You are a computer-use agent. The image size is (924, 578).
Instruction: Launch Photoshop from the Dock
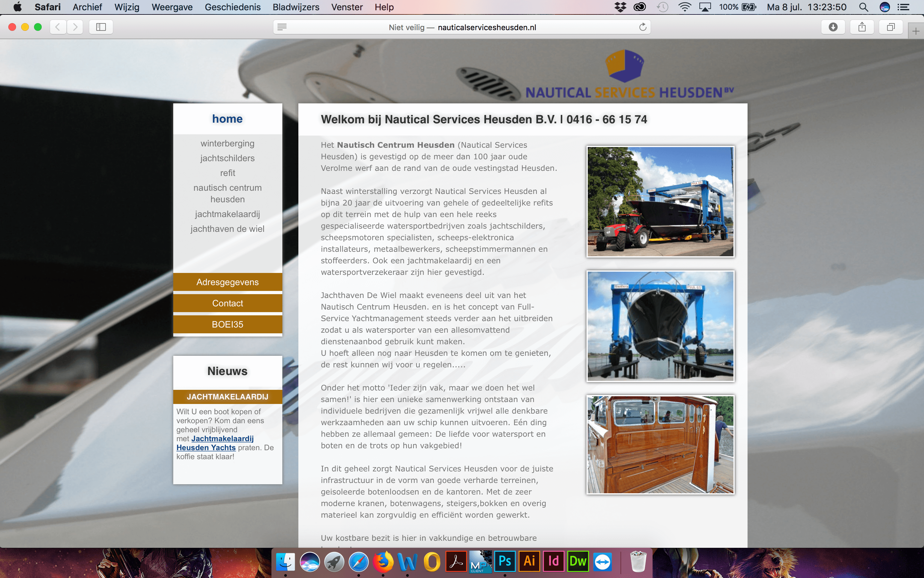pyautogui.click(x=505, y=561)
